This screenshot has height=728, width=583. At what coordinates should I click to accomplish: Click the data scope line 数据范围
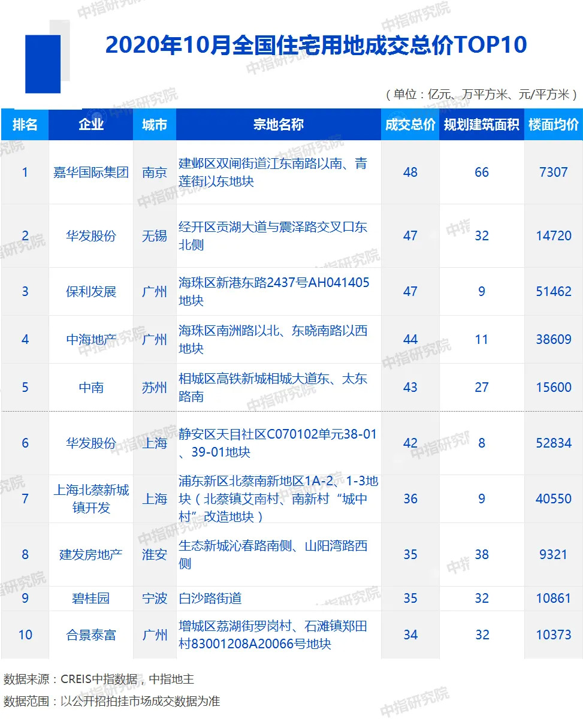pos(111,701)
